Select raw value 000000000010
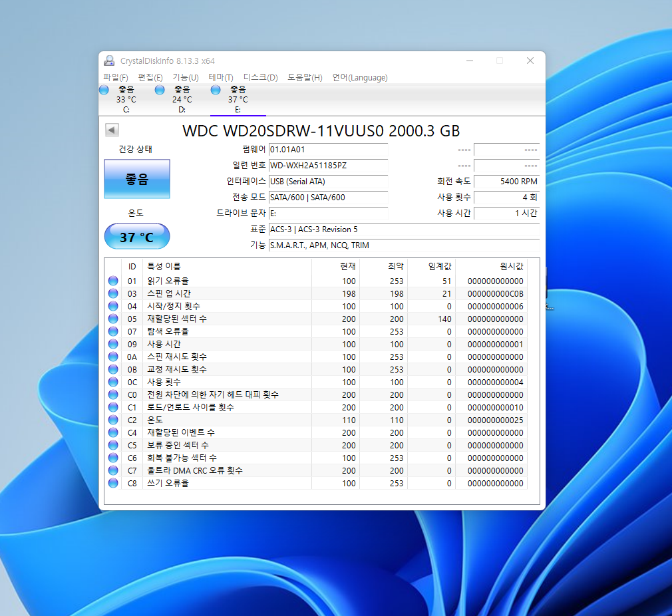 point(496,407)
